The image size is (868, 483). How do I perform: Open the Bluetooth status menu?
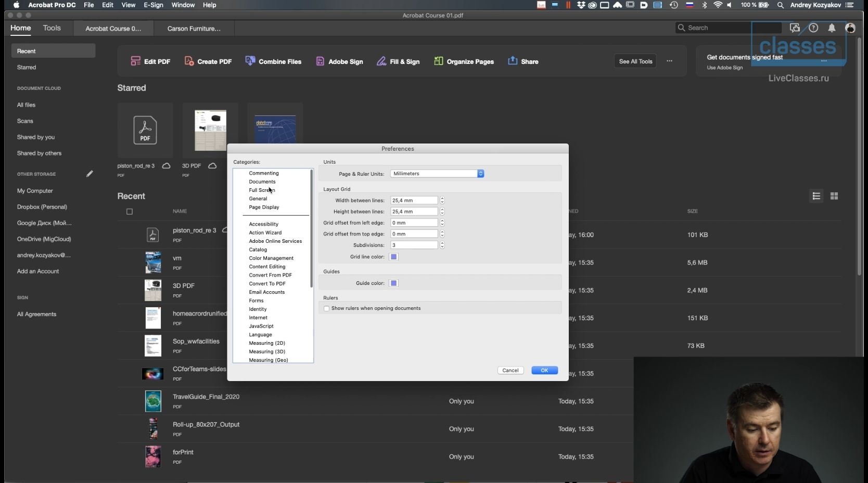(x=705, y=5)
